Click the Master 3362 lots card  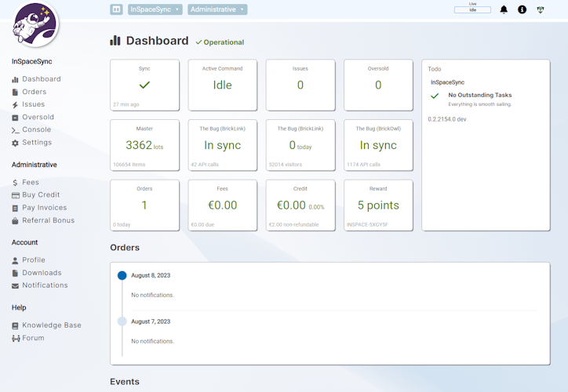click(144, 145)
